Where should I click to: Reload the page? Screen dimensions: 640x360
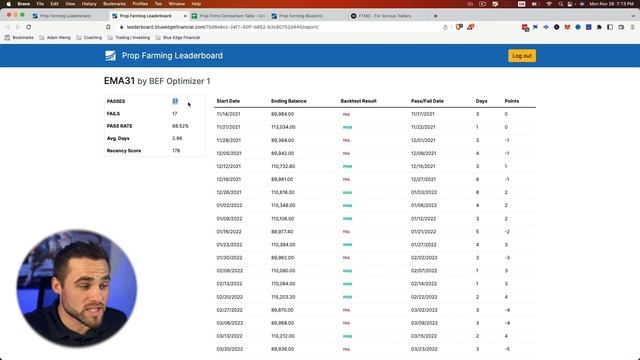click(x=29, y=27)
